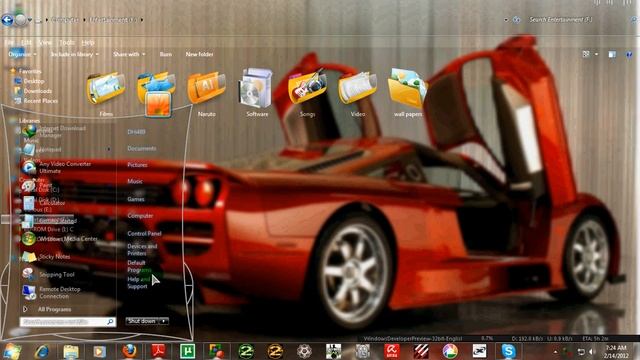Open Default Programs from Start menu
Screen dimensions: 640x360
pyautogui.click(x=139, y=267)
